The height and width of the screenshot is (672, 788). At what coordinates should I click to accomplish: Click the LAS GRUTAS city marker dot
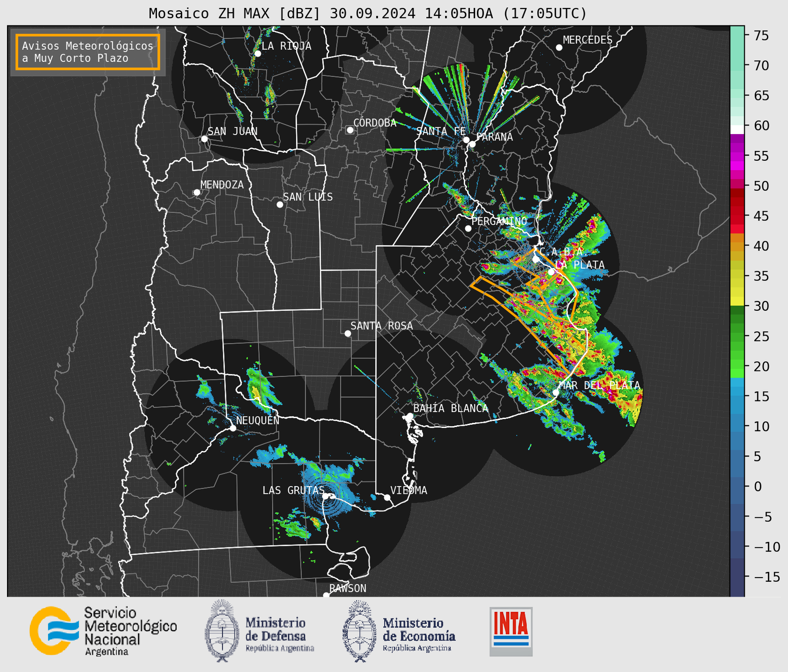[x=326, y=496]
